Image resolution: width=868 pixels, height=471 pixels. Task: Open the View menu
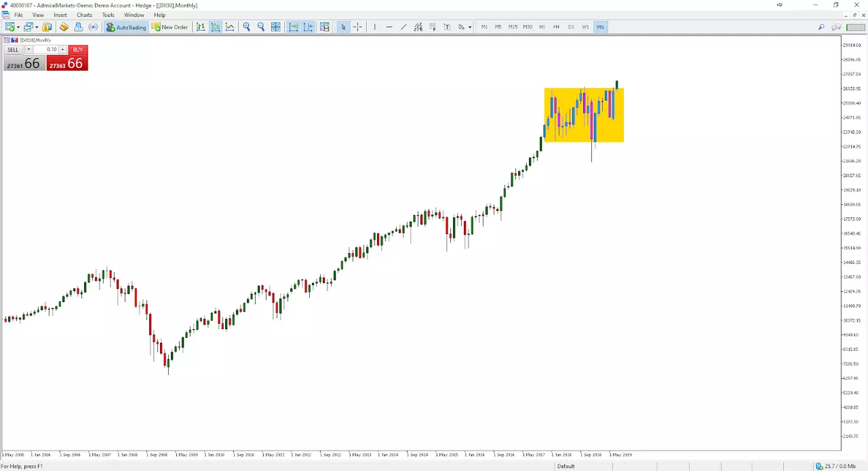tap(38, 15)
